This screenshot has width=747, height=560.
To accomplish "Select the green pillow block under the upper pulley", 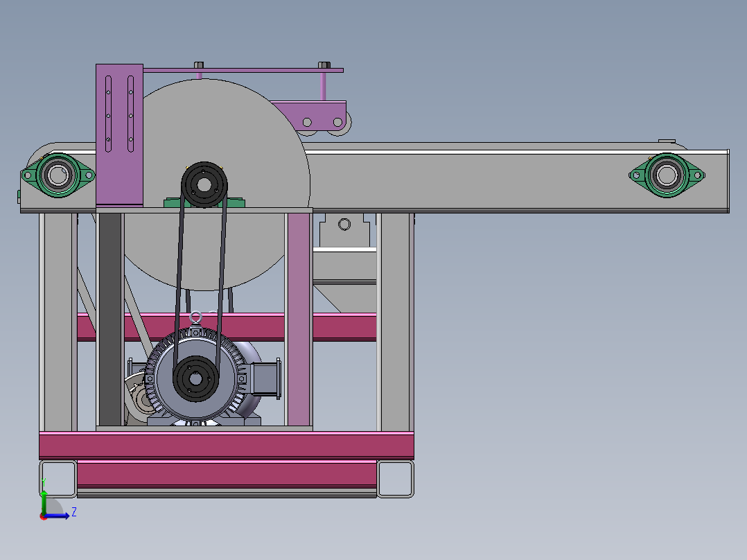I will (236, 204).
